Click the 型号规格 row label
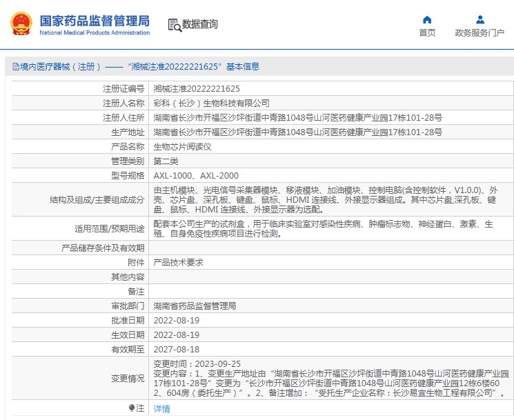This screenshot has height=420, width=514. 128,176
